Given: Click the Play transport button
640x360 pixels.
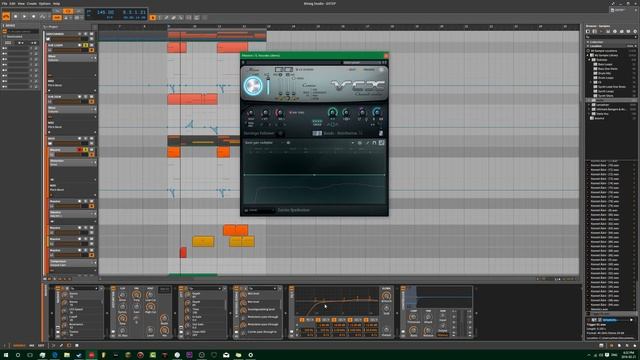Looking at the screenshot, I should [24, 17].
